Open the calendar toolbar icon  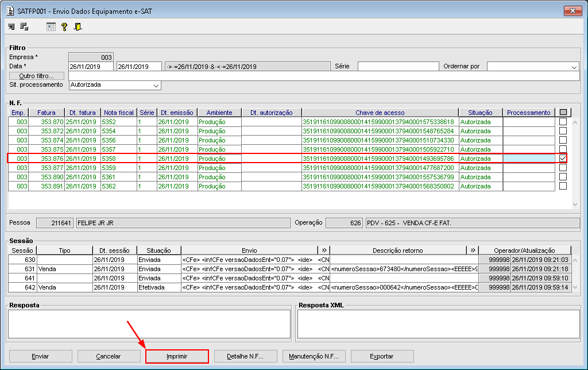point(51,26)
